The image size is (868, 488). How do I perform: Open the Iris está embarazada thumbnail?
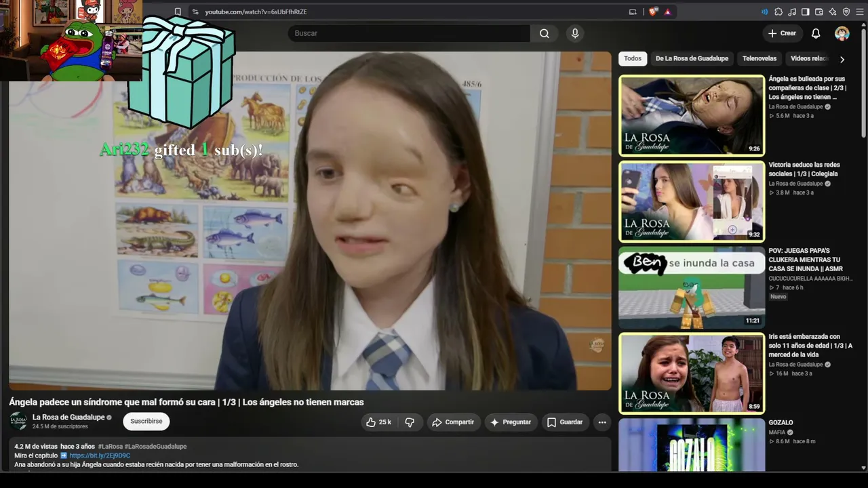coord(692,373)
